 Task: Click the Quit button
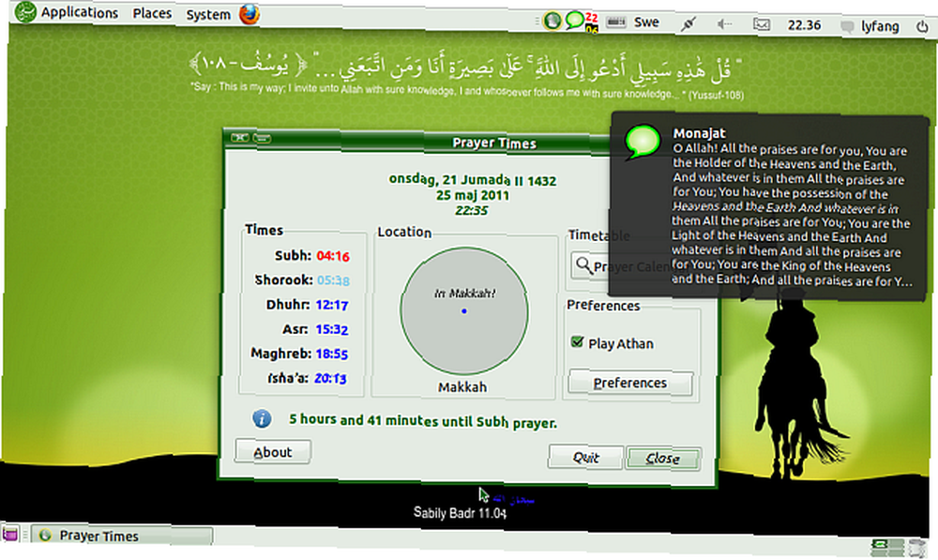click(585, 458)
